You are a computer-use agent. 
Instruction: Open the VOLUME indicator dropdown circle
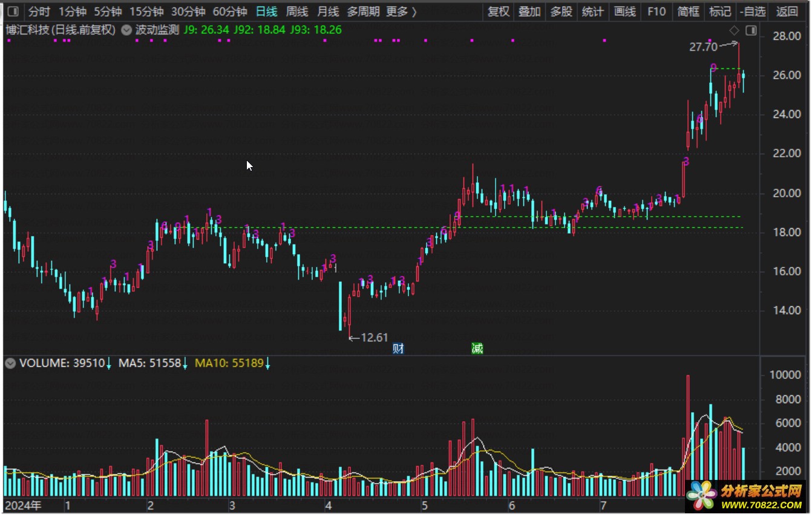tap(10, 363)
